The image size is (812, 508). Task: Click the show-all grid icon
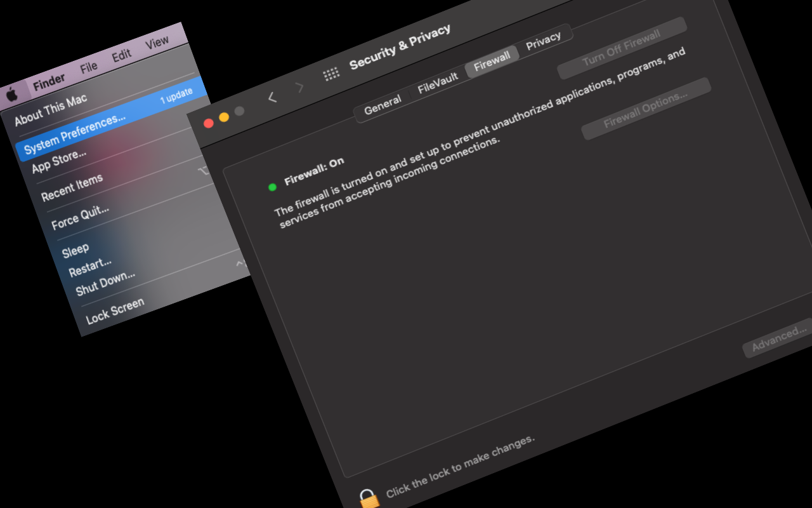pos(331,74)
